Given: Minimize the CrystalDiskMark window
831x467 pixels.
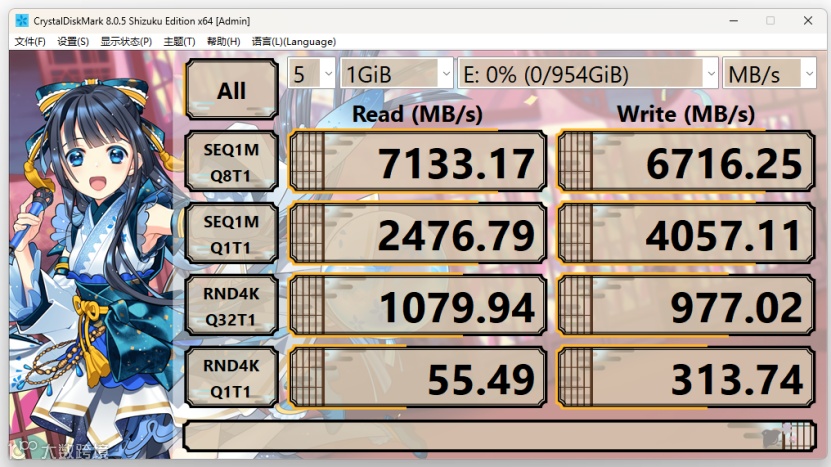Looking at the screenshot, I should pos(733,21).
